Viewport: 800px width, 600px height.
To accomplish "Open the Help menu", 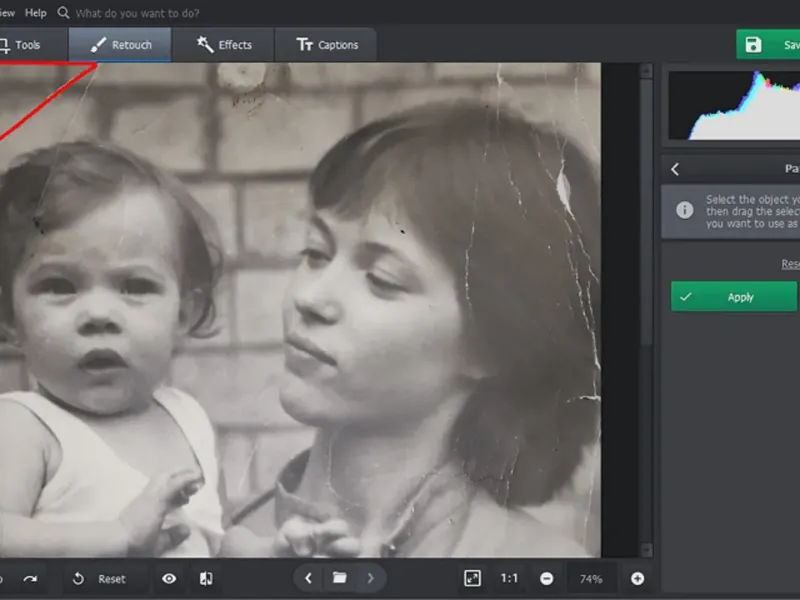I will tap(36, 13).
